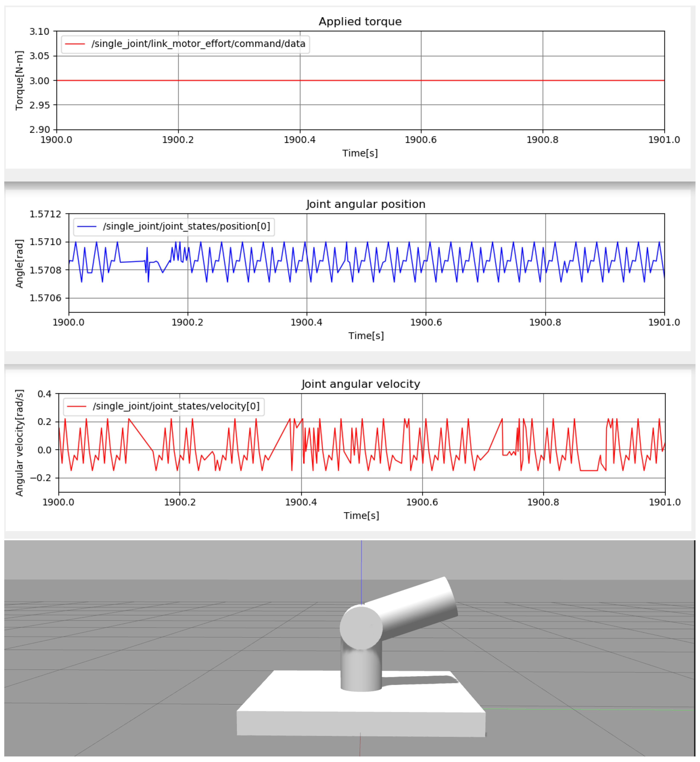Click the 'Applied torque' plot title
Screen dimensions: 700x762
360,22
